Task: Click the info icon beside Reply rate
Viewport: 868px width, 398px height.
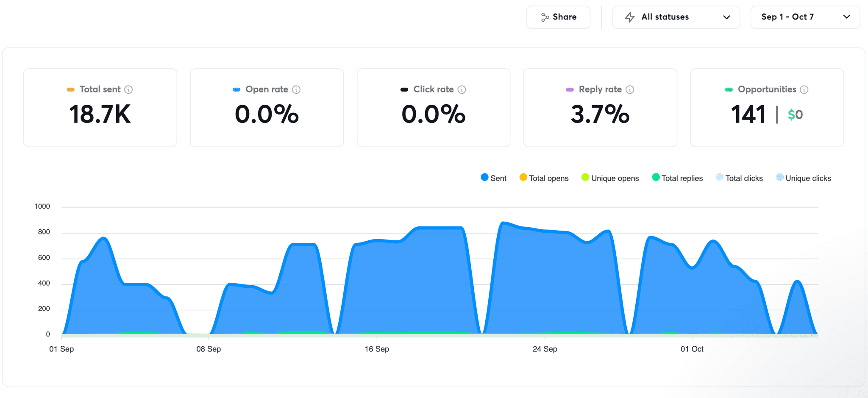Action: tap(630, 89)
